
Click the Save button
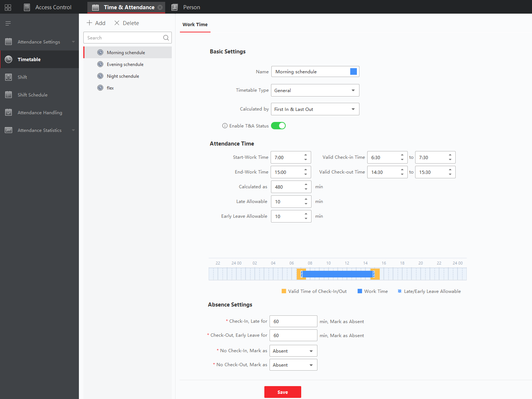pos(282,392)
